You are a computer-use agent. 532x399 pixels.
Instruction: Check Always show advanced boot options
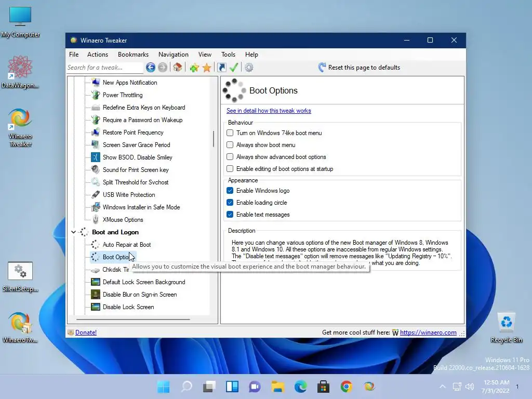[x=230, y=157]
